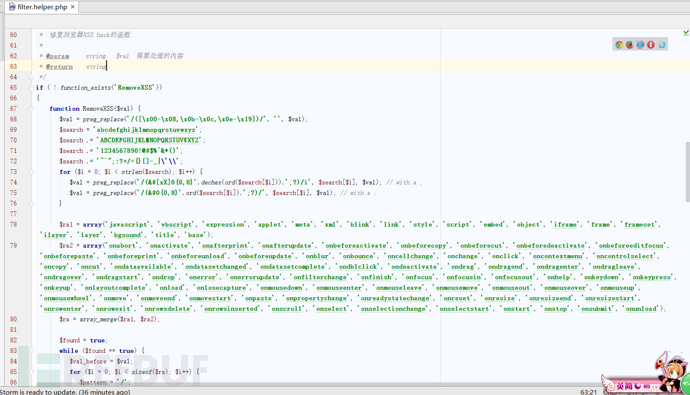Screen dimensions: 690x395
Task: Click line number 78 in the gutter
Action: [x=13, y=224]
